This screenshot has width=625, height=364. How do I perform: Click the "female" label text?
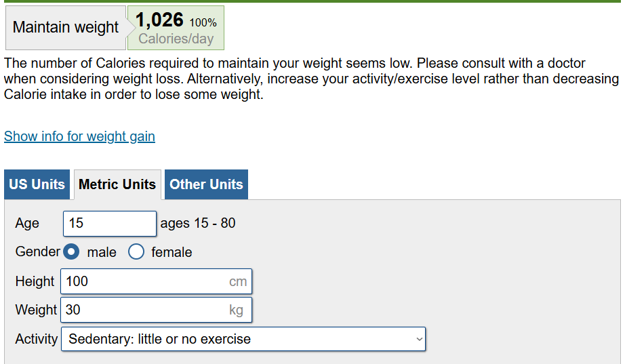[172, 252]
